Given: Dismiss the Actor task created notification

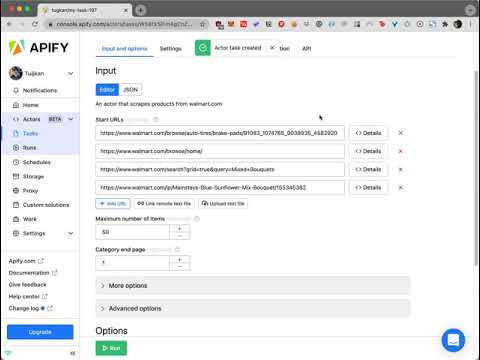Looking at the screenshot, I should 272,48.
